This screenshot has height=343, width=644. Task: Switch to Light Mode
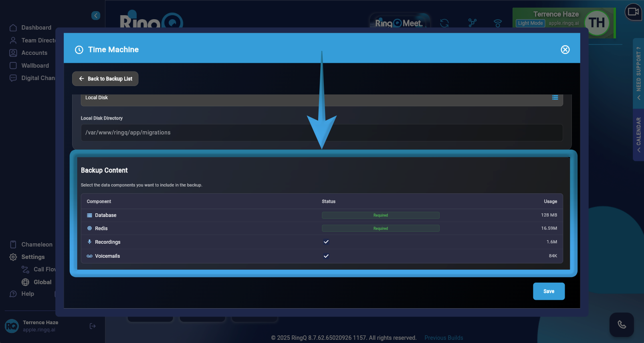pos(530,23)
